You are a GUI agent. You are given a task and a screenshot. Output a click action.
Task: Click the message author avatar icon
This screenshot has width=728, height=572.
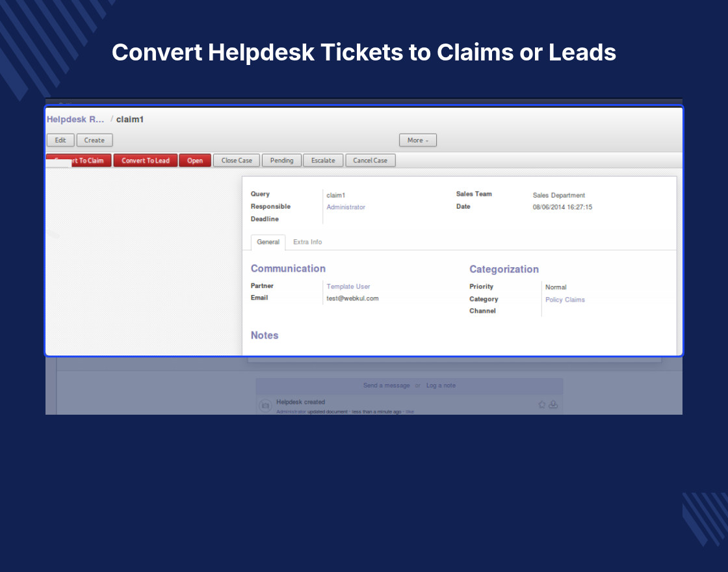pyautogui.click(x=265, y=406)
